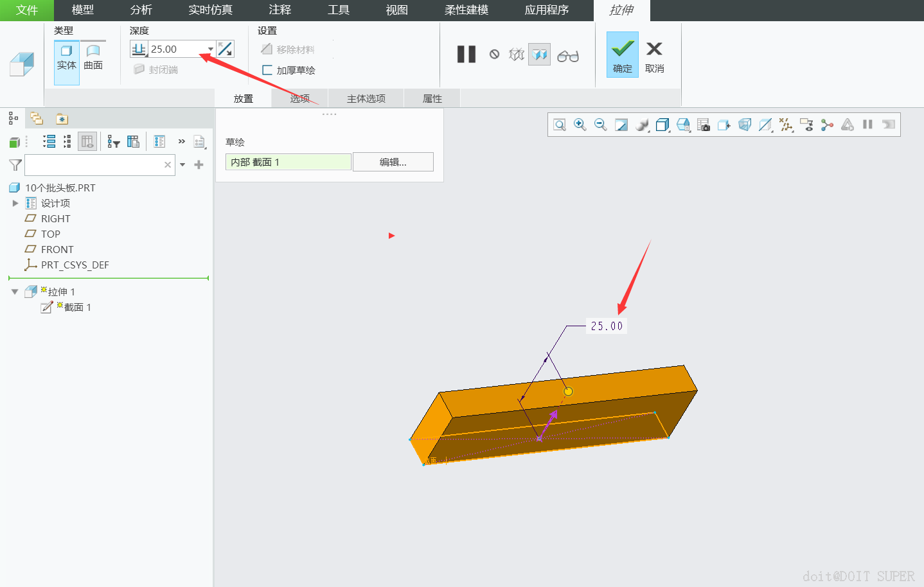Click the perspective view icon in graphics toolbar
The height and width of the screenshot is (587, 924).
pyautogui.click(x=745, y=125)
